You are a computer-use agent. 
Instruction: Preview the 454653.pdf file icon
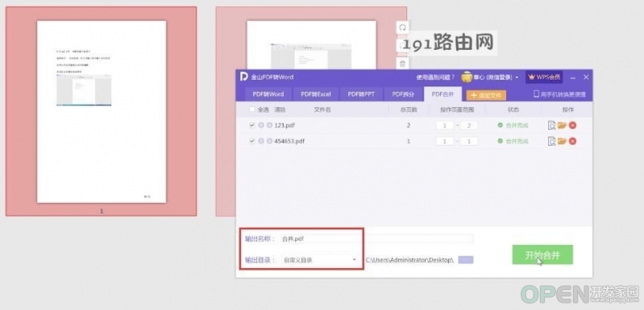pyautogui.click(x=551, y=141)
